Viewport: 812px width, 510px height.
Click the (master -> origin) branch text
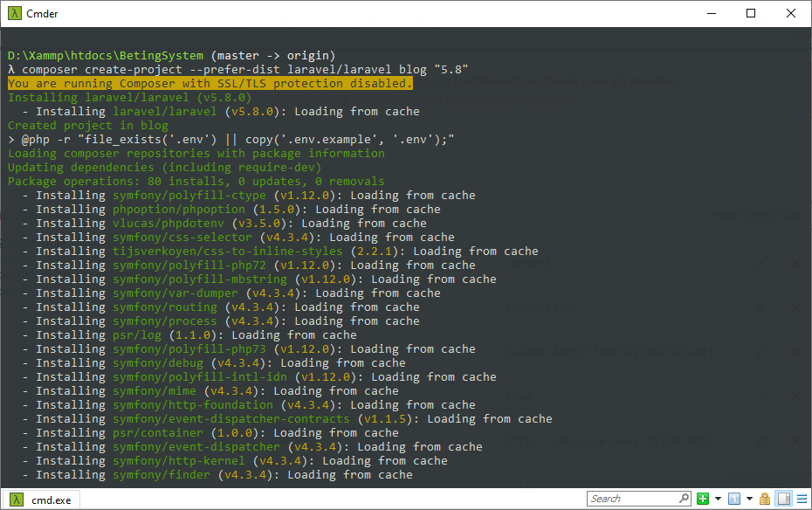273,55
